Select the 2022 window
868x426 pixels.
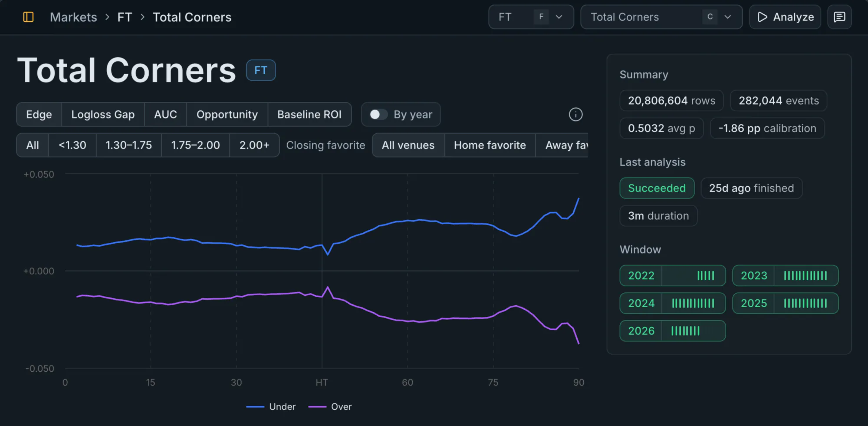673,275
